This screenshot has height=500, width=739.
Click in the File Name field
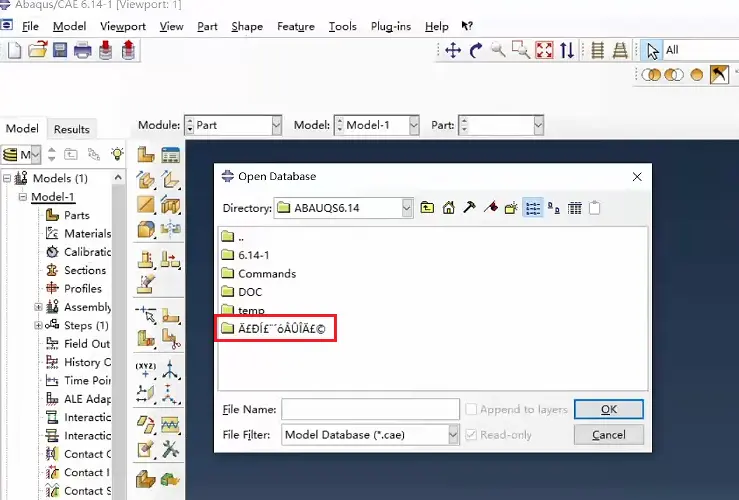coord(370,409)
